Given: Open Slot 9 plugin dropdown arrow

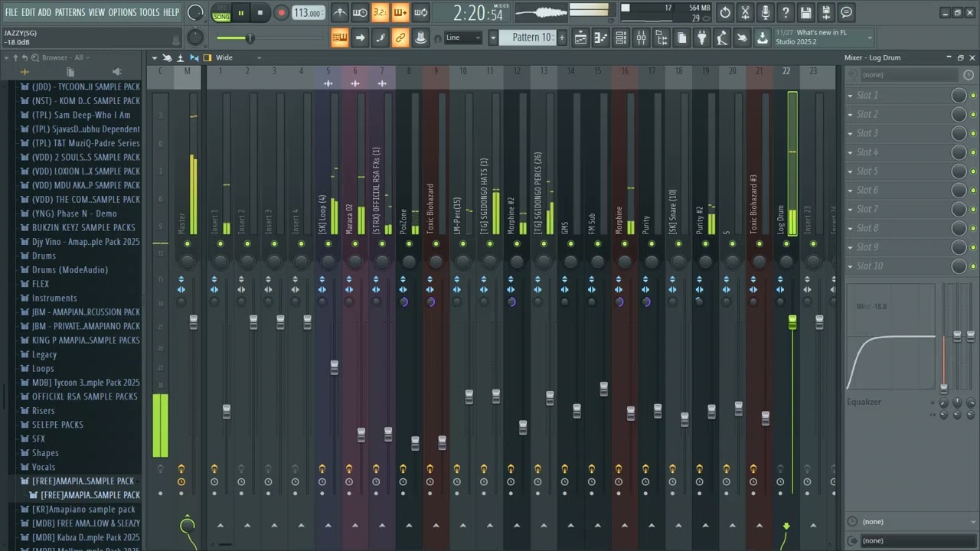Looking at the screenshot, I should tap(850, 247).
